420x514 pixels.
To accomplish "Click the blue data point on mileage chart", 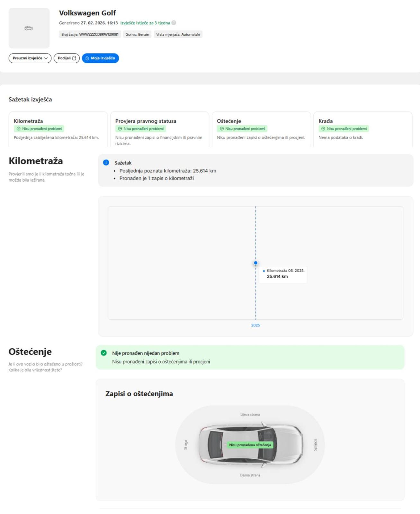I will point(255,263).
